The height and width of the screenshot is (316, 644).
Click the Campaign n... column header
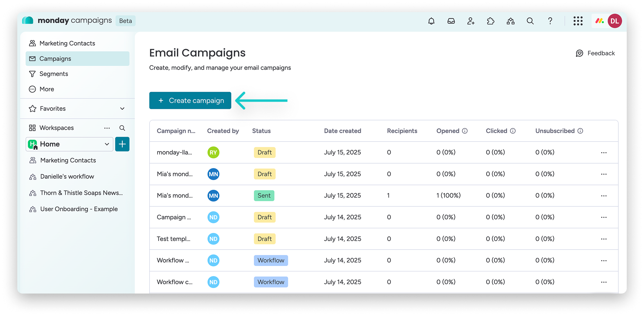(x=176, y=131)
